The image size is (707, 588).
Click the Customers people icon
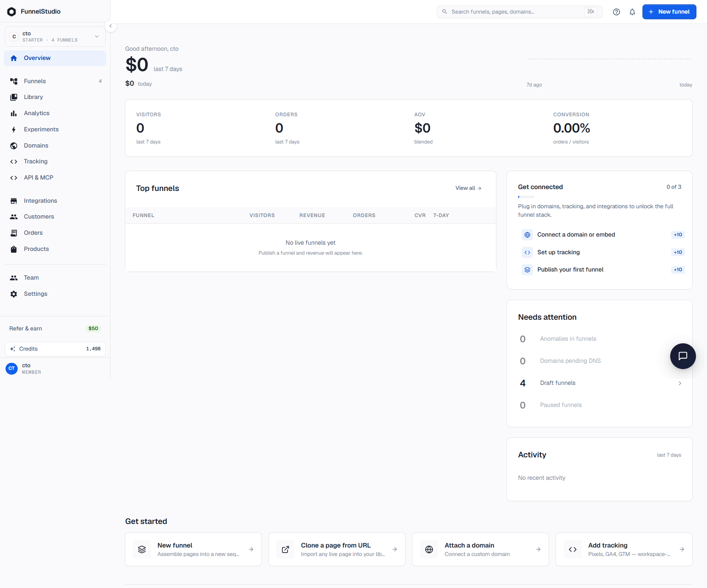14,217
